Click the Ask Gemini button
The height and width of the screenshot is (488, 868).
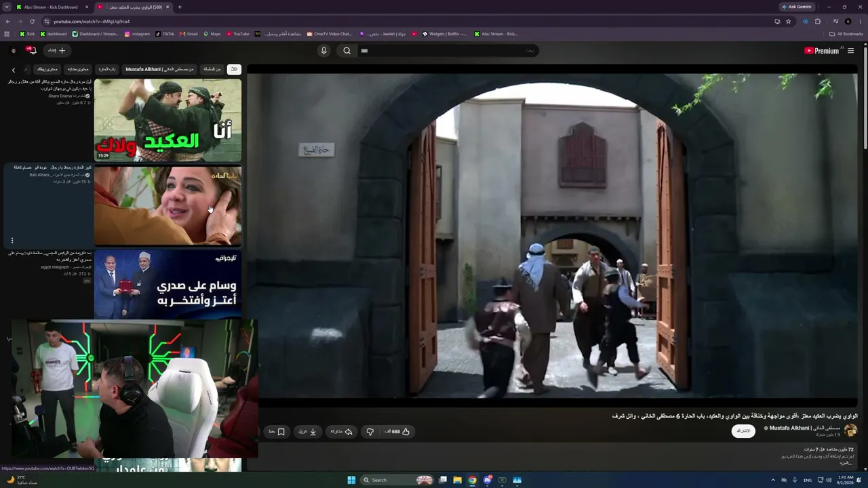tap(797, 7)
